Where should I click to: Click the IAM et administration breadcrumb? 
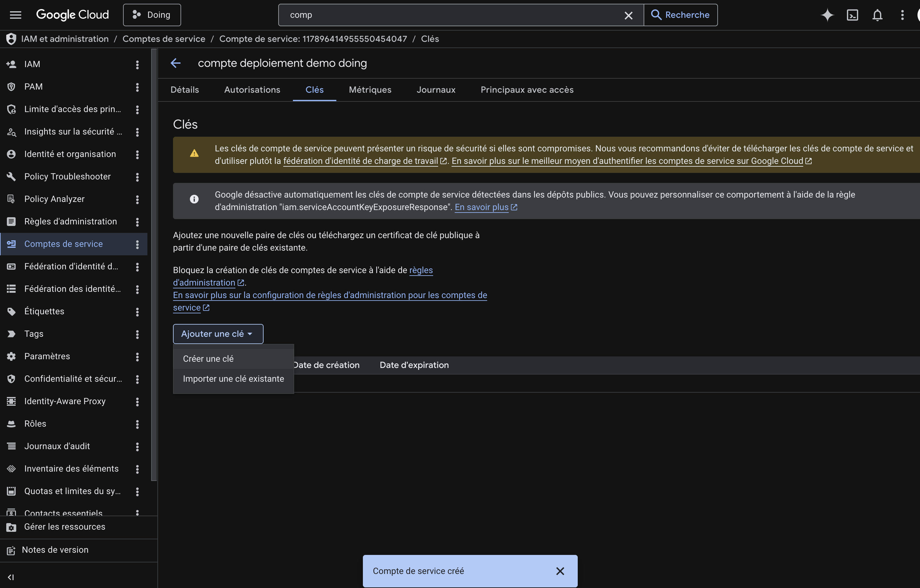(x=65, y=39)
